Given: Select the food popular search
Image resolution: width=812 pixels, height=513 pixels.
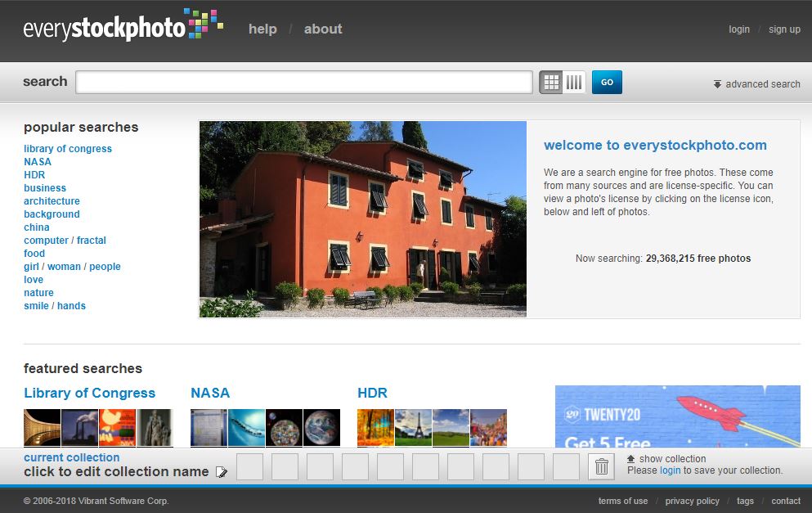Looking at the screenshot, I should pyautogui.click(x=34, y=254).
